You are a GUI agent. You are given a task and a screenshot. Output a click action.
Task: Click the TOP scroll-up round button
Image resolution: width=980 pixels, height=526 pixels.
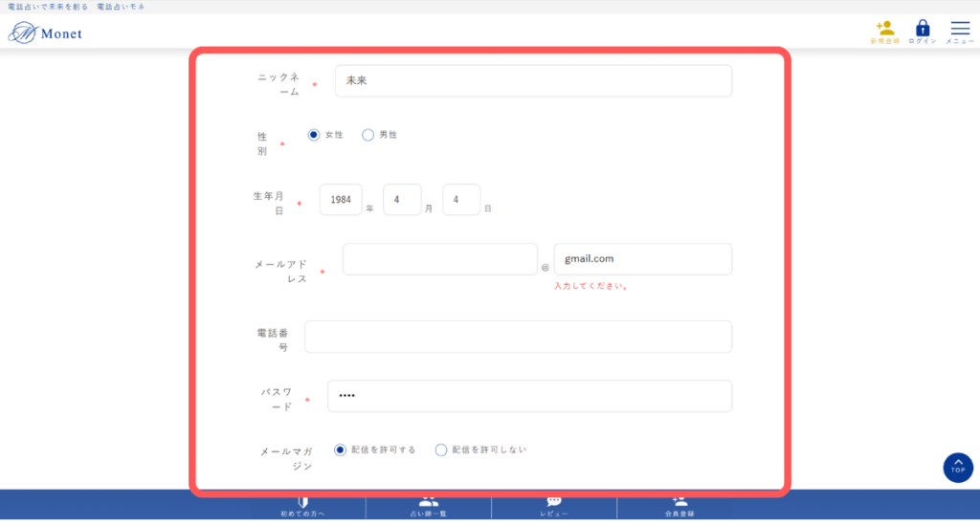coord(957,467)
